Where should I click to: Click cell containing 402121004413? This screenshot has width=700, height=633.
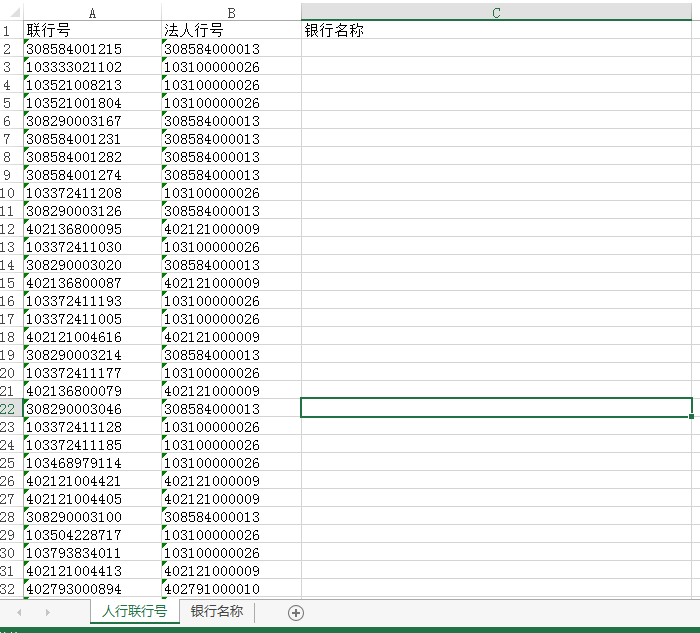pyautogui.click(x=92, y=571)
